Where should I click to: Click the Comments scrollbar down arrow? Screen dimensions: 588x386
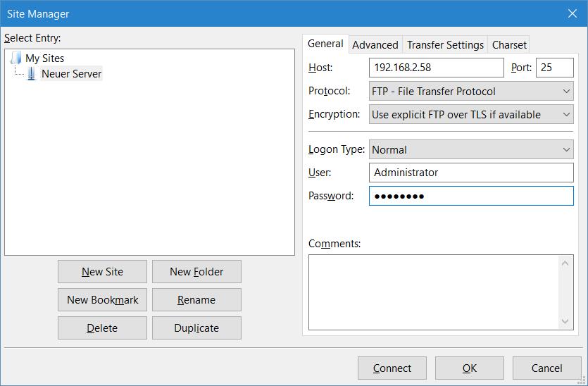pos(565,321)
